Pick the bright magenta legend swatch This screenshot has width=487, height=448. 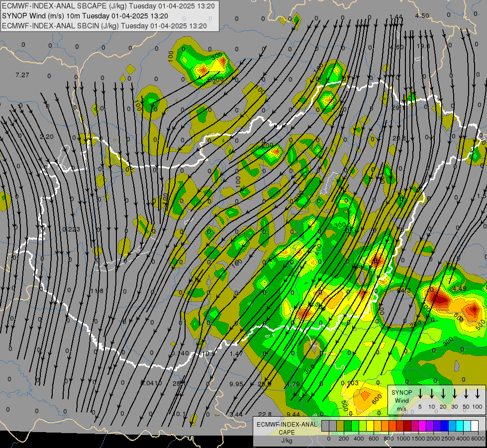point(422,426)
